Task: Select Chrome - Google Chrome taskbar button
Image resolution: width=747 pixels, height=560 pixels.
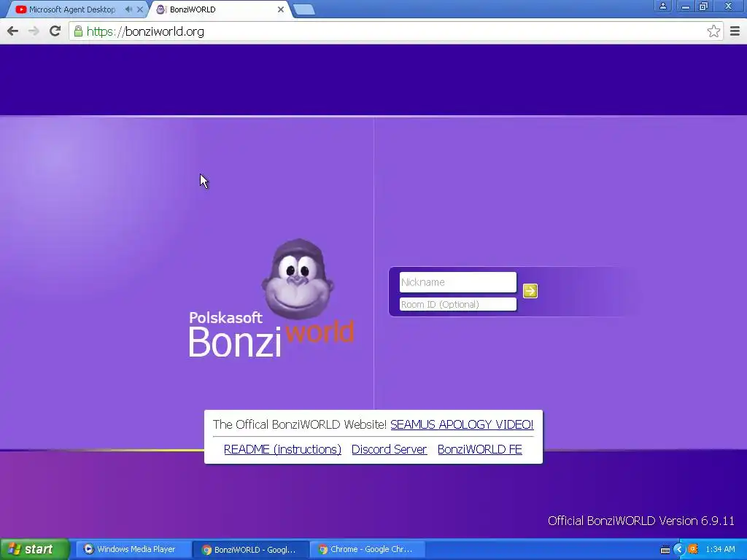Action: [x=367, y=549]
